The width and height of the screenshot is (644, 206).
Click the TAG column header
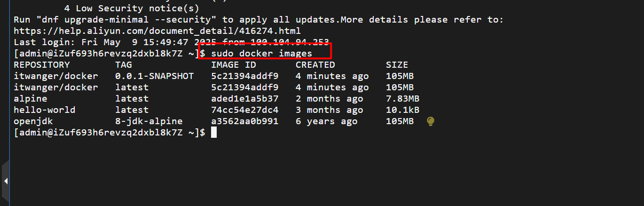point(124,65)
